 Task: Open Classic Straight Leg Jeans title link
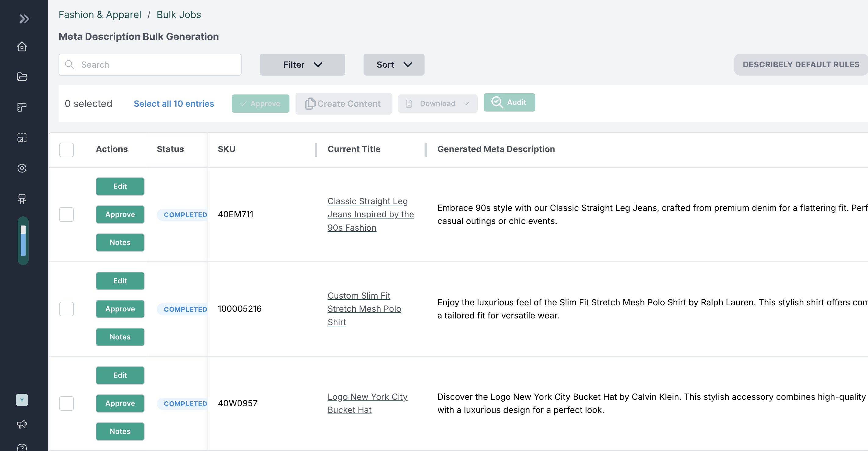coord(371,215)
